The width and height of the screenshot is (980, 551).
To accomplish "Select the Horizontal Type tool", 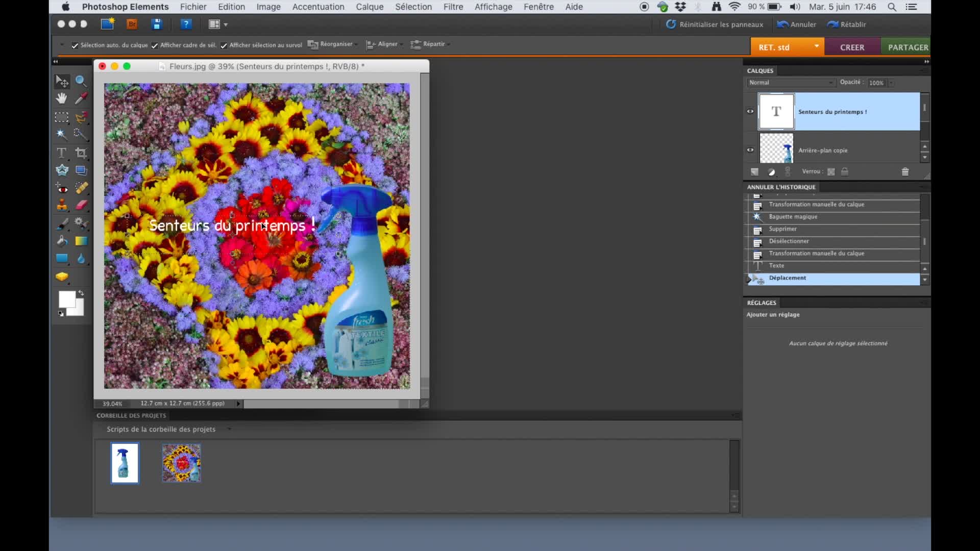I will [62, 153].
